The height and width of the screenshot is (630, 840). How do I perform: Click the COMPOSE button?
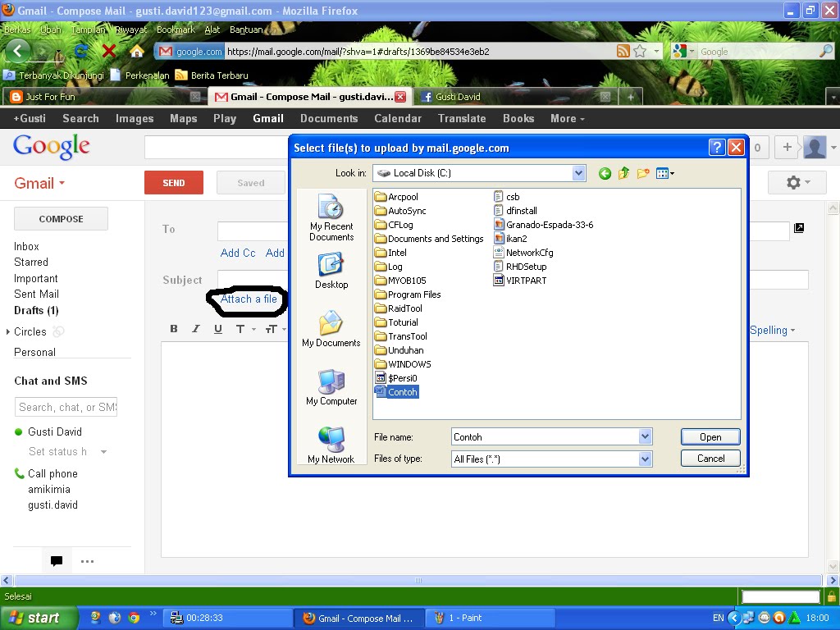point(61,218)
